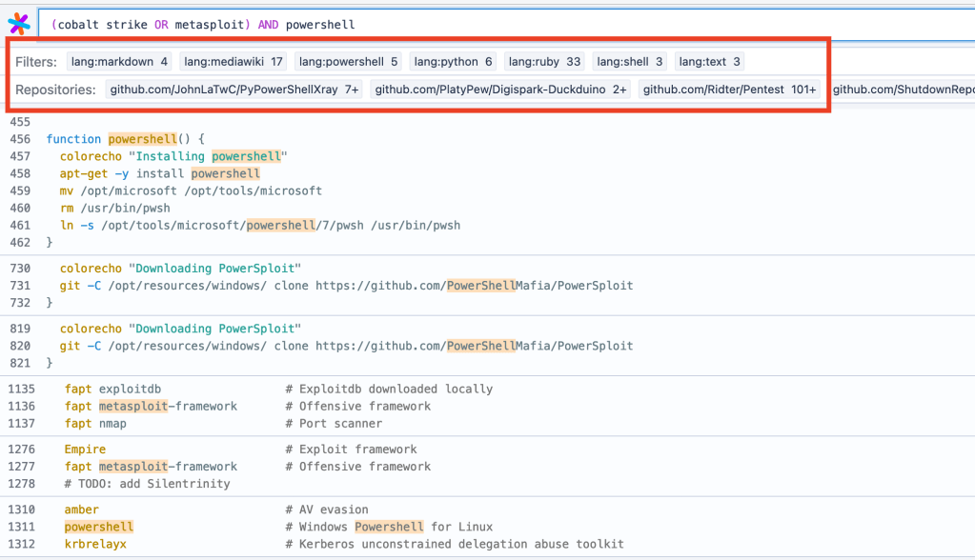Open line 456 function powershell result
The height and width of the screenshot is (560, 975).
coord(125,139)
